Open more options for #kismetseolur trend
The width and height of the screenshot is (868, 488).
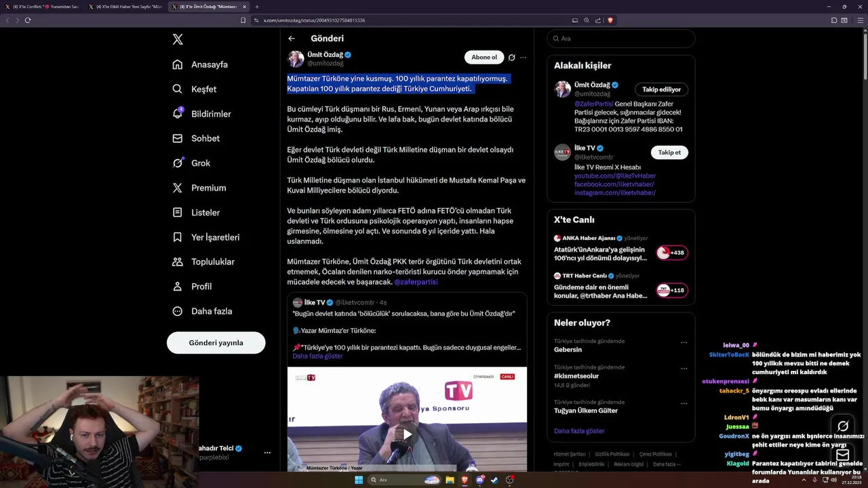[684, 369]
